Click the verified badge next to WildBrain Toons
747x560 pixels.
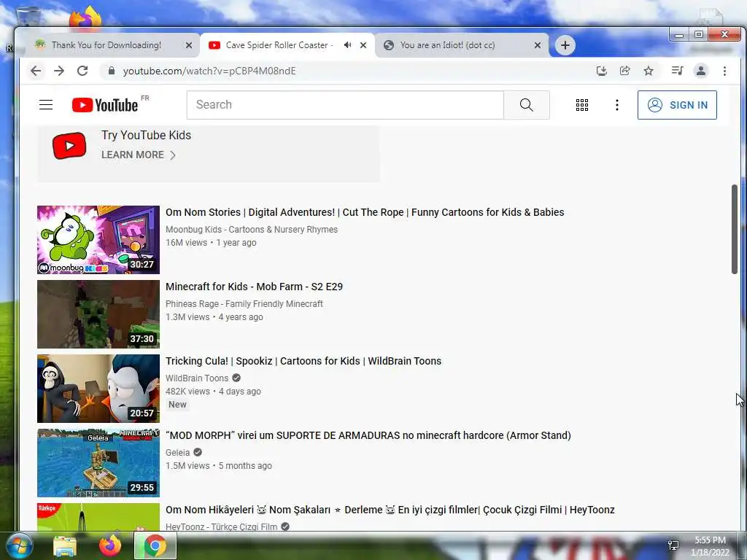point(236,378)
